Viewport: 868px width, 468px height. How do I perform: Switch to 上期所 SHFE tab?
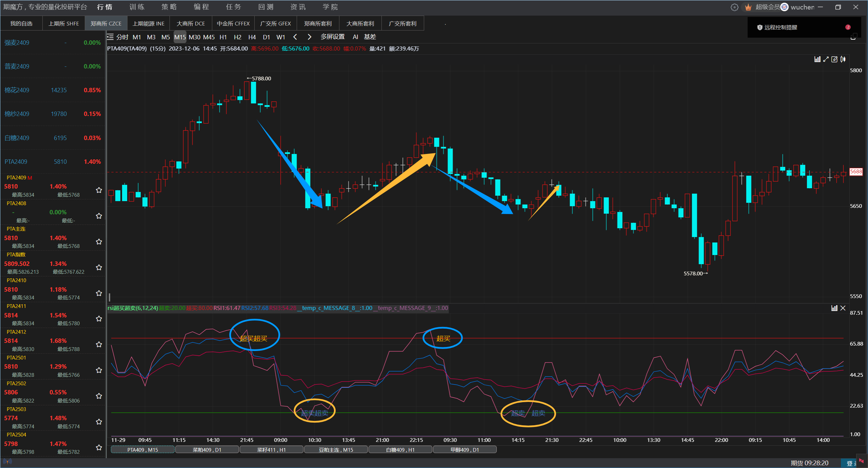click(x=64, y=23)
